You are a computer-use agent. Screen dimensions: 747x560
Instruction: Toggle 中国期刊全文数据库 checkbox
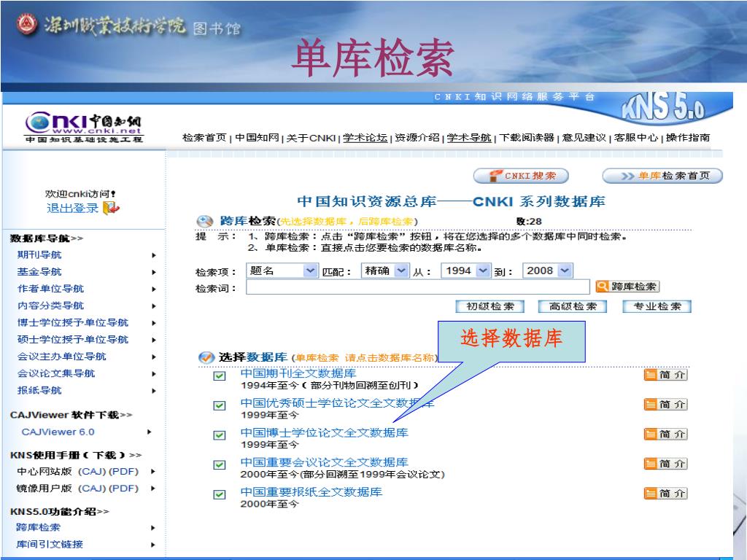[219, 376]
